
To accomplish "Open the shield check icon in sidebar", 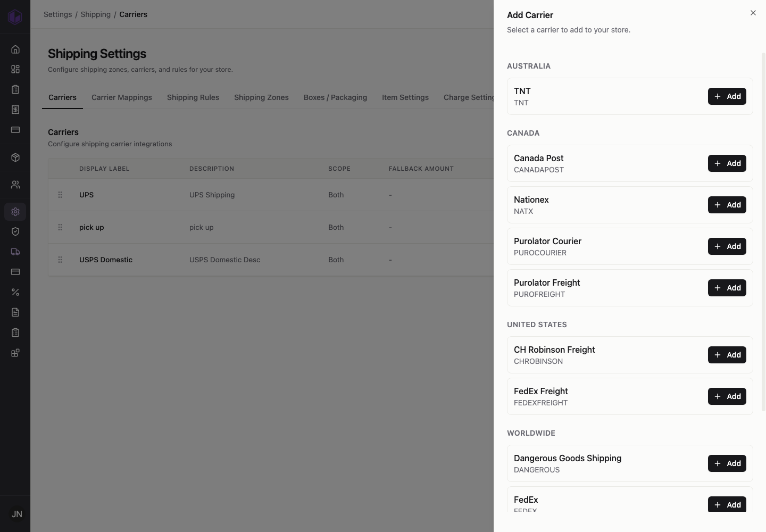I will tap(15, 231).
